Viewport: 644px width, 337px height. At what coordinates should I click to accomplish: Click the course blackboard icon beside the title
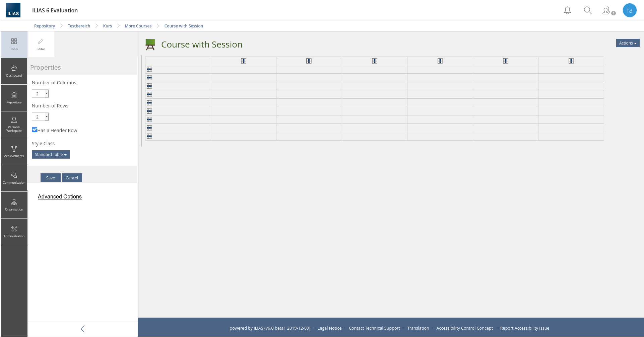coord(150,45)
